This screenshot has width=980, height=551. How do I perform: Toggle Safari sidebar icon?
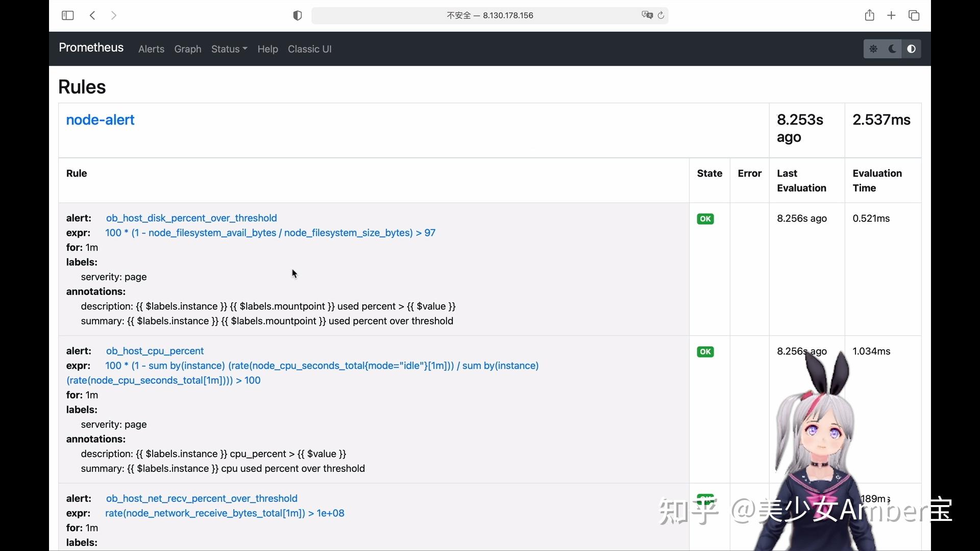click(x=67, y=15)
